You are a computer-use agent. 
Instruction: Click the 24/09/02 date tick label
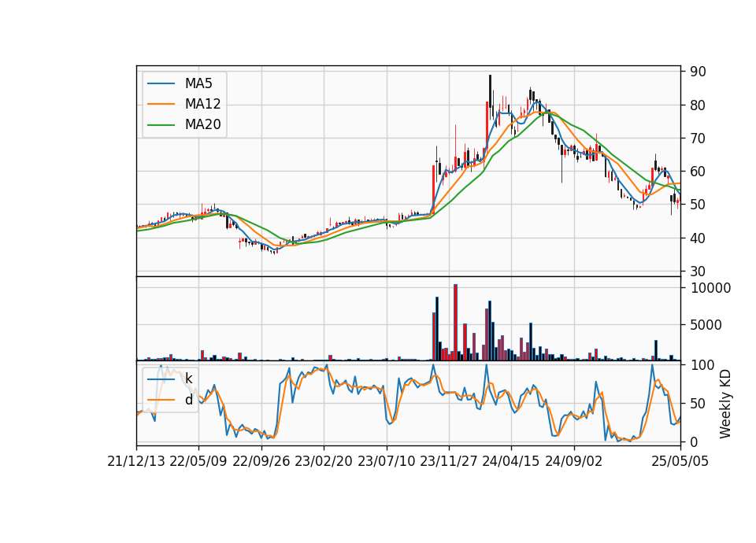coord(574,461)
